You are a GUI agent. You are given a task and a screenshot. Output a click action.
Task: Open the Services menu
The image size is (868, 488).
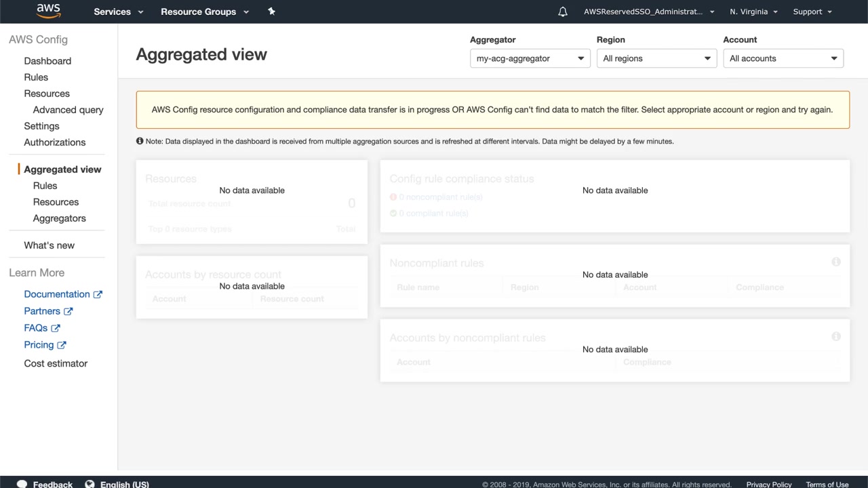coord(119,12)
